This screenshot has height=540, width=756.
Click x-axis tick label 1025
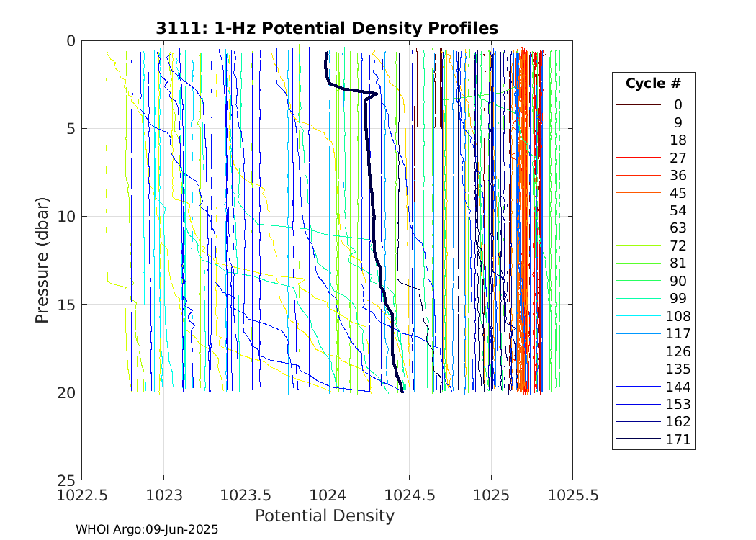491,495
